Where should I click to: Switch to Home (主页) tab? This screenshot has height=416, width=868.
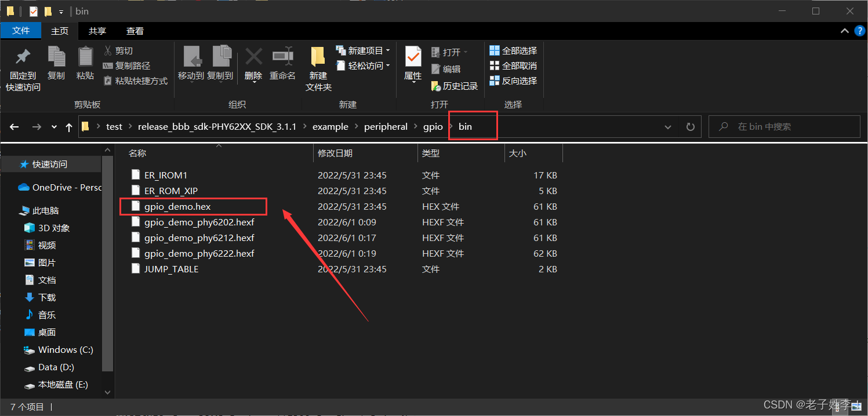(x=60, y=31)
